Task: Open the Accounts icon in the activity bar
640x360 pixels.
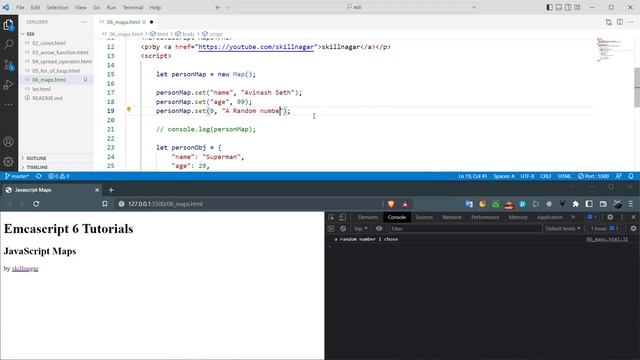Action: (8, 142)
